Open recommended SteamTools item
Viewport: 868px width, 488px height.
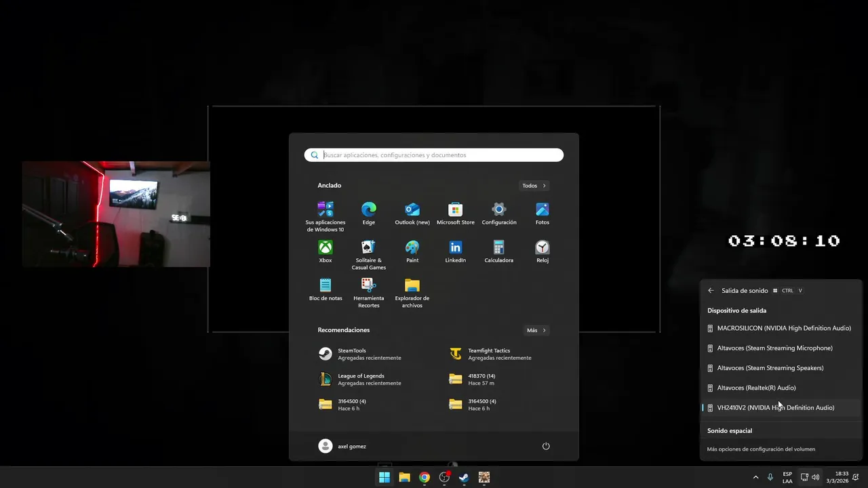pos(369,354)
